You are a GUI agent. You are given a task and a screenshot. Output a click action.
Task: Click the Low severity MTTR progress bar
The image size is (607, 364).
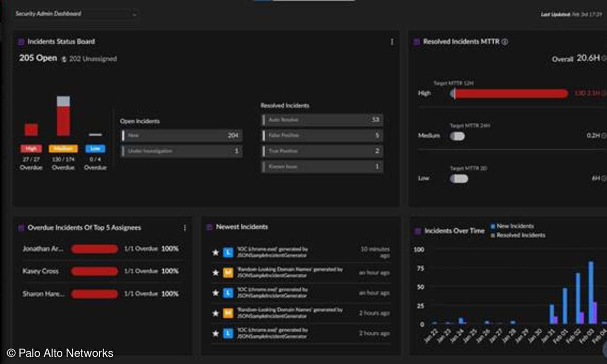459,178
